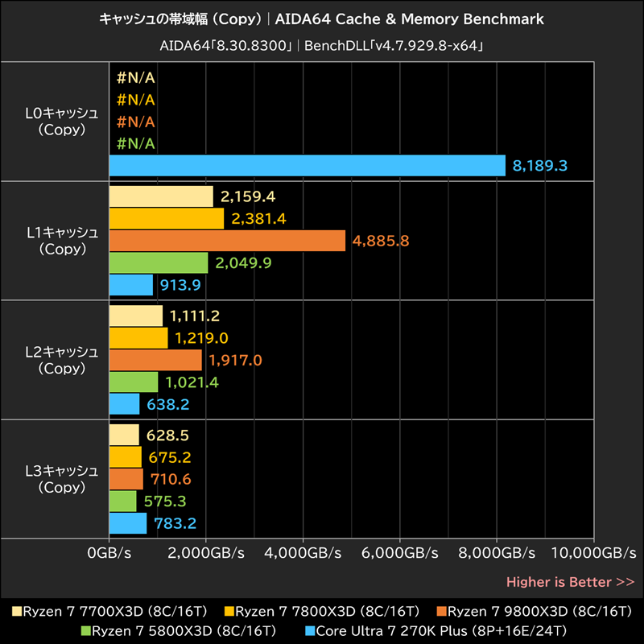The width and height of the screenshot is (644, 644).
Task: Click the 710.6 value label
Action: point(171,479)
